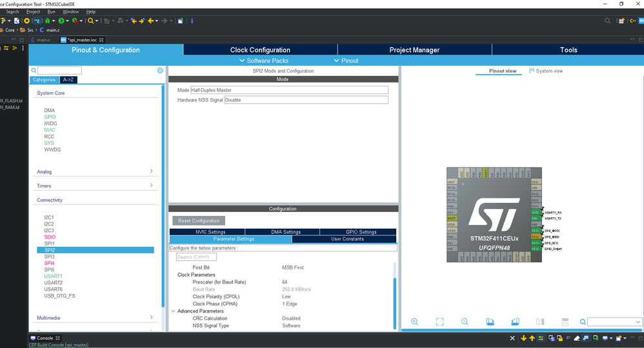
Task: Select USART1 in Connectivity list
Action: (54, 276)
